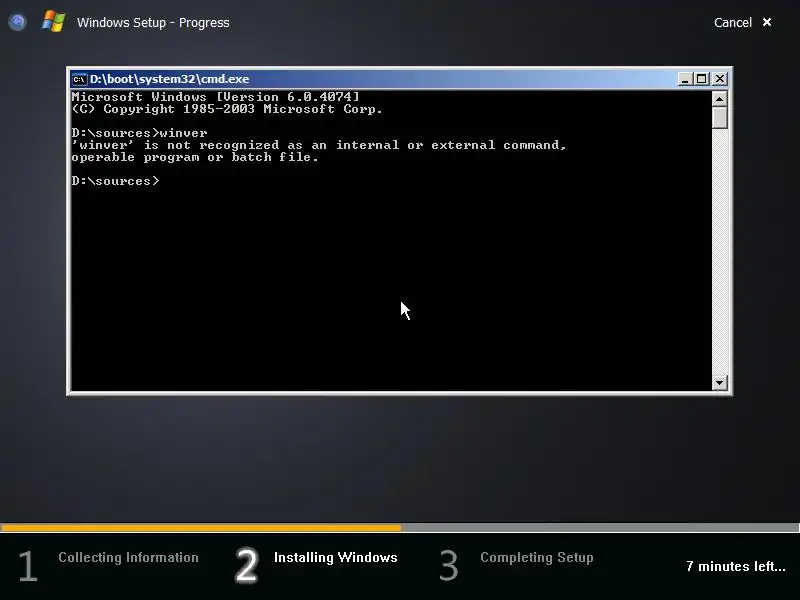Click the cmd scrollbar up arrow
Viewport: 800px width, 600px height.
(719, 99)
